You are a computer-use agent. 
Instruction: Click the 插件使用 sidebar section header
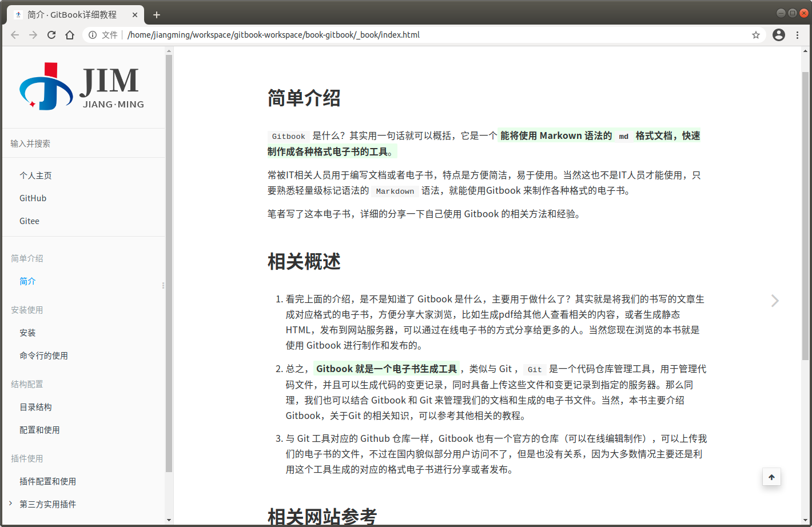[27, 458]
